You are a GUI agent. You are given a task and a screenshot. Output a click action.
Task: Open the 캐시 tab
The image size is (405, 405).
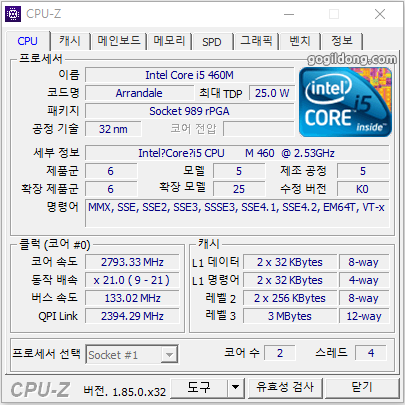click(70, 41)
